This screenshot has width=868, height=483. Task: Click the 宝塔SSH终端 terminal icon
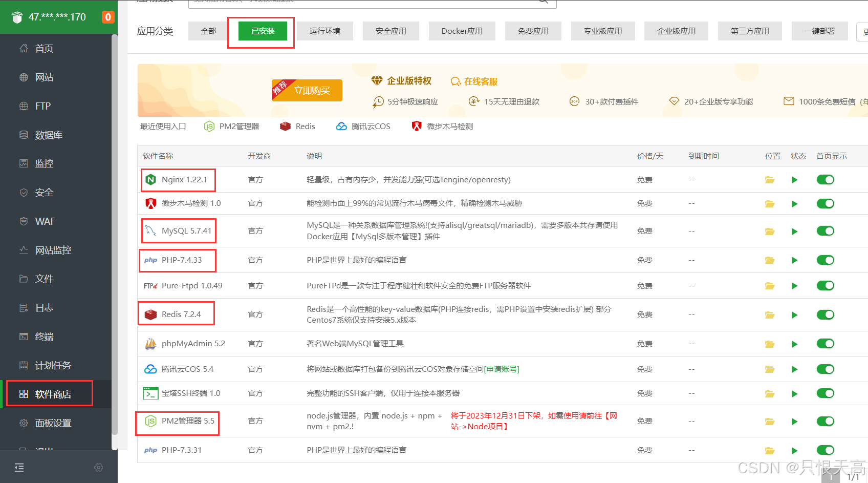150,393
